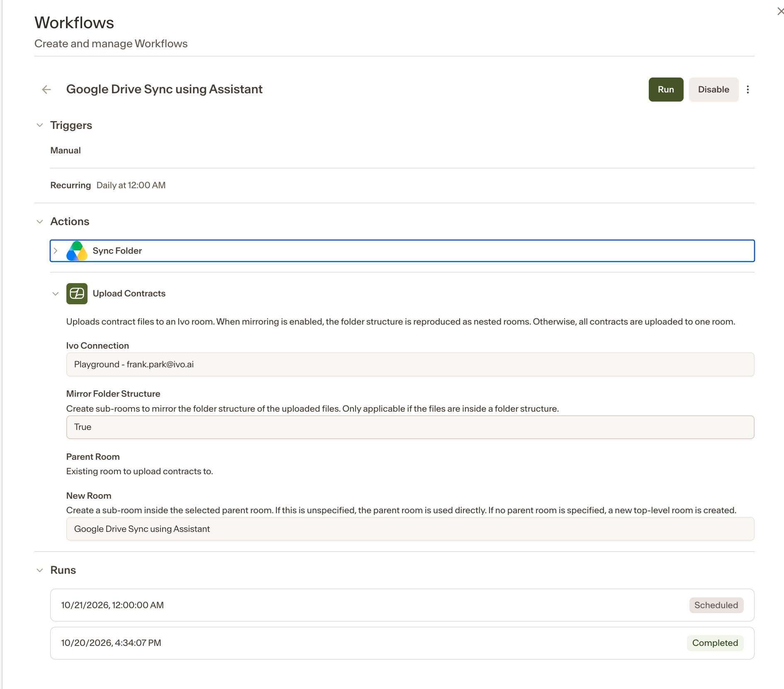Collapse the Upload Contracts action chevron
Viewport: 784px width, 689px height.
(56, 294)
